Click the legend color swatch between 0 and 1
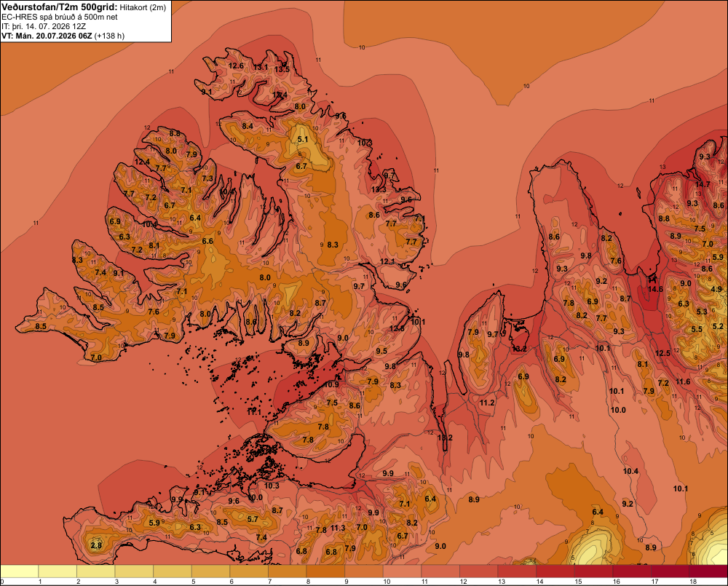728x586 pixels. 20,571
